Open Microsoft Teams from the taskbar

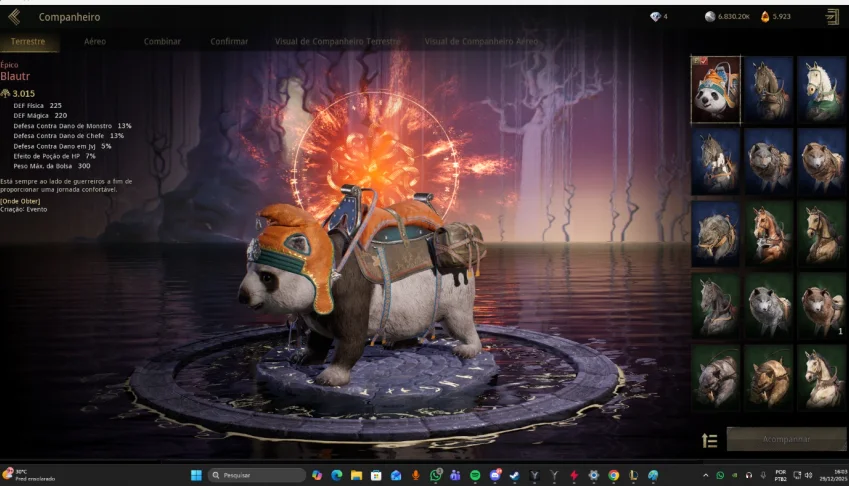pos(455,475)
